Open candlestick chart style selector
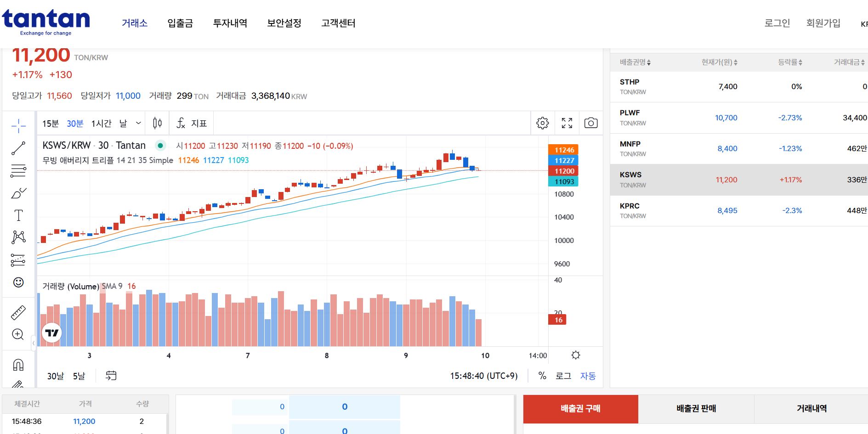The width and height of the screenshot is (868, 434). pos(157,123)
